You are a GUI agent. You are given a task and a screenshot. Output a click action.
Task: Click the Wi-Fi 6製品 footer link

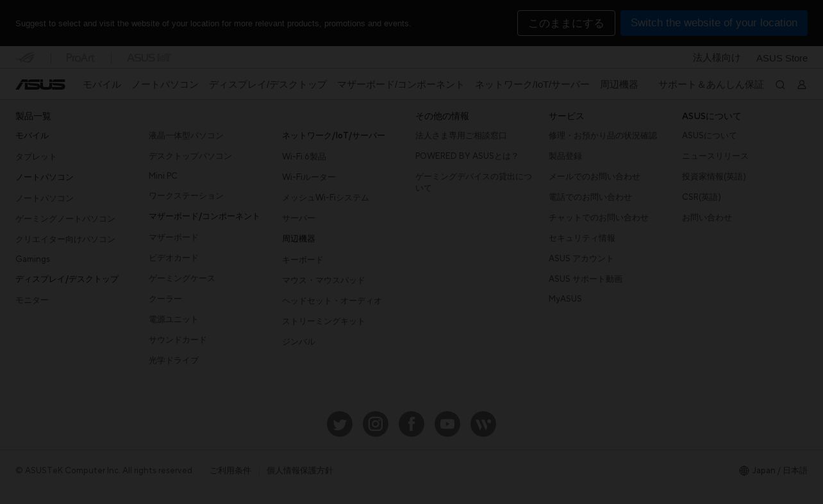coord(304,157)
